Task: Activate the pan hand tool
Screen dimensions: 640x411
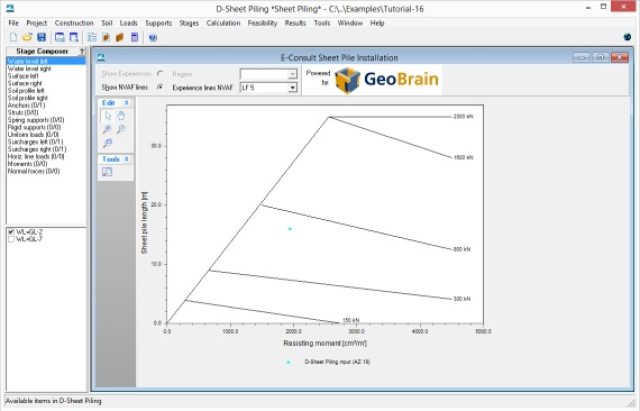Action: coord(121,115)
